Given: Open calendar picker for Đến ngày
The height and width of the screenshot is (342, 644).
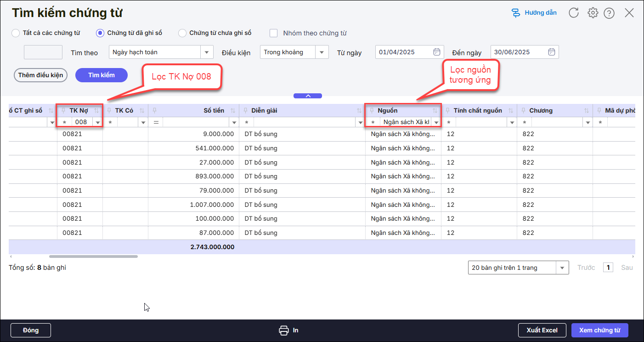Looking at the screenshot, I should (x=552, y=52).
